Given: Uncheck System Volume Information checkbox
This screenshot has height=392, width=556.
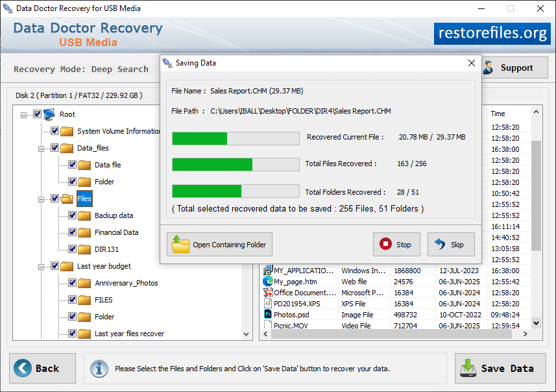Looking at the screenshot, I should pos(54,131).
